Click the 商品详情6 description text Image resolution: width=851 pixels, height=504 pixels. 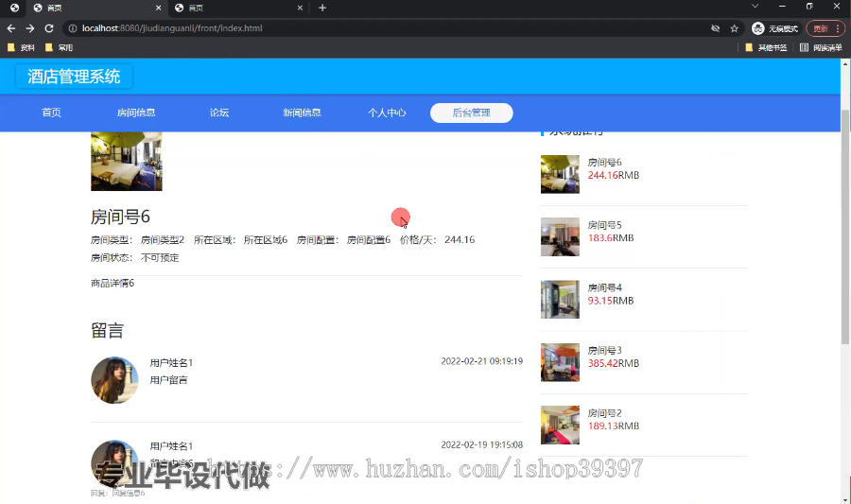click(x=113, y=283)
